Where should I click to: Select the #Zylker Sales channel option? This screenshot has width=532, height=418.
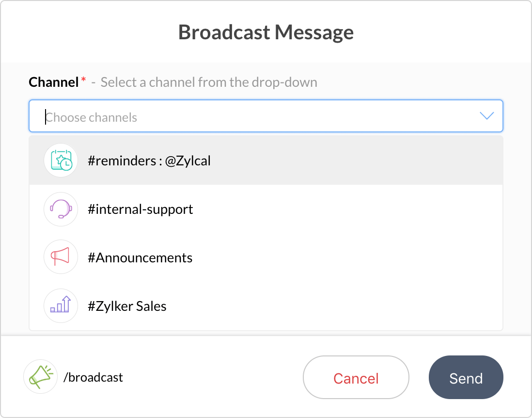tap(127, 306)
